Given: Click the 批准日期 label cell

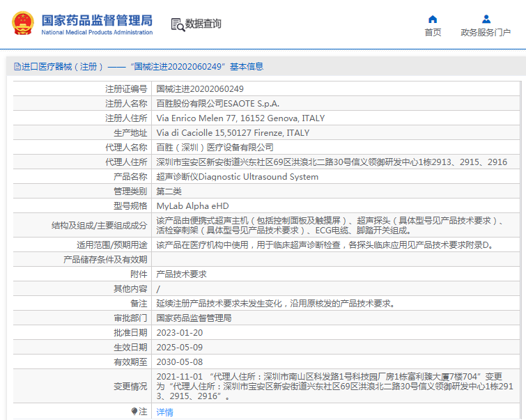Looking at the screenshot, I should pos(130,333).
